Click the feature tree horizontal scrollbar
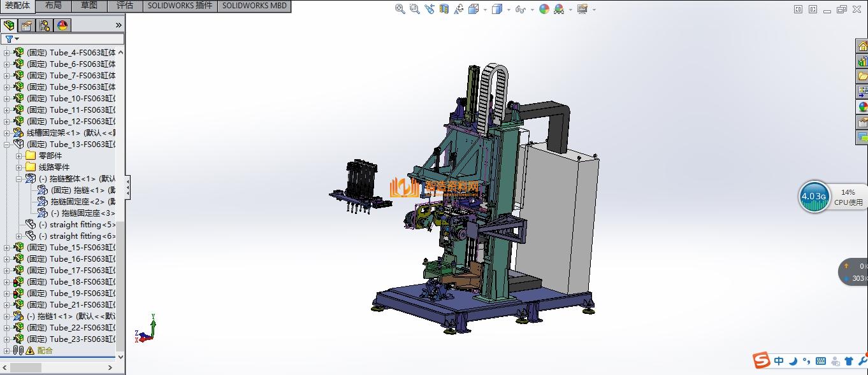 pyautogui.click(x=25, y=368)
